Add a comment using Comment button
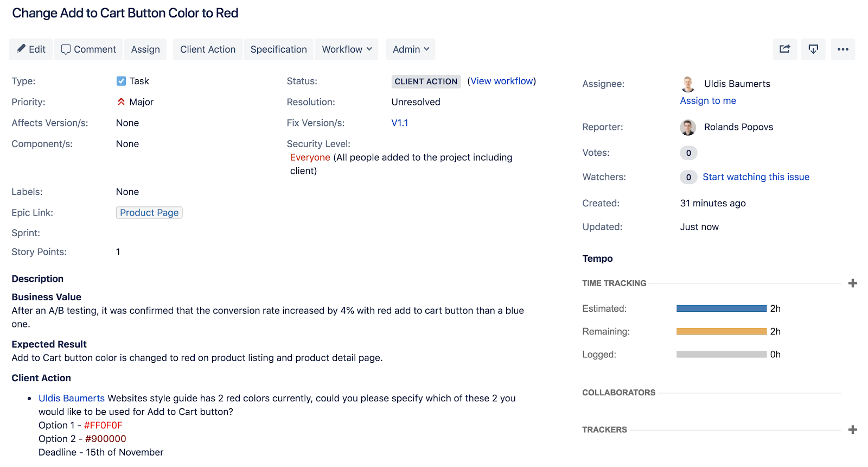Image resolution: width=868 pixels, height=467 pixels. pyautogui.click(x=88, y=49)
